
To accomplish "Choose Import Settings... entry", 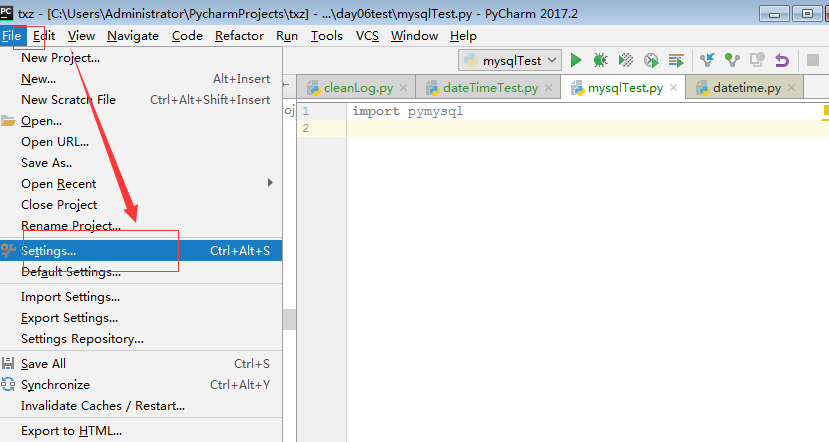I will pos(141,297).
